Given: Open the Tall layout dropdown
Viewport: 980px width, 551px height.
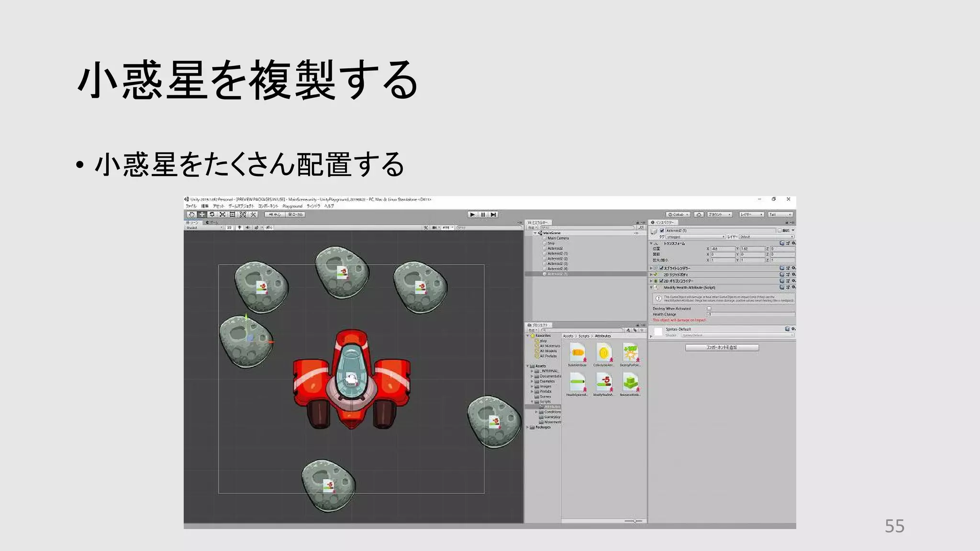Looking at the screenshot, I should point(781,215).
